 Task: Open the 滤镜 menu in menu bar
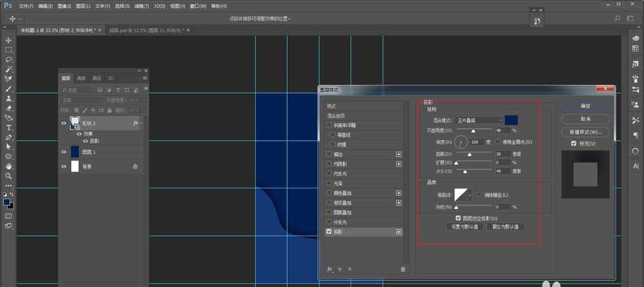tap(142, 5)
